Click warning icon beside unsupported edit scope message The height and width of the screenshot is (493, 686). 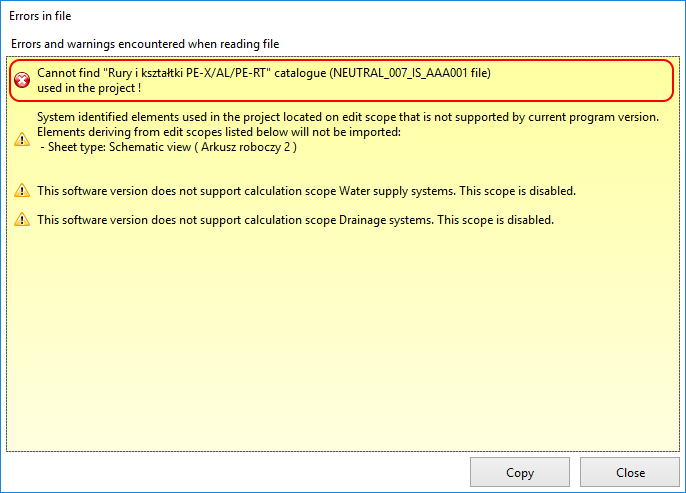[22, 139]
